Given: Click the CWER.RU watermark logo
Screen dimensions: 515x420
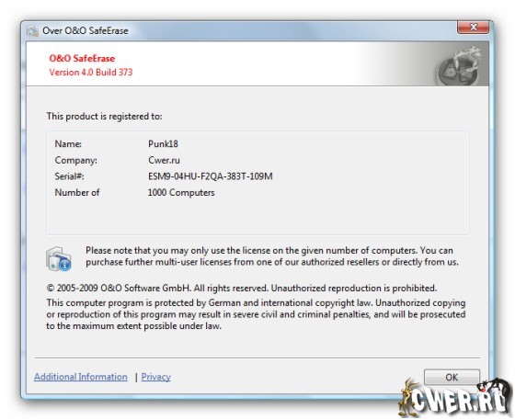Looking at the screenshot, I should [x=455, y=398].
